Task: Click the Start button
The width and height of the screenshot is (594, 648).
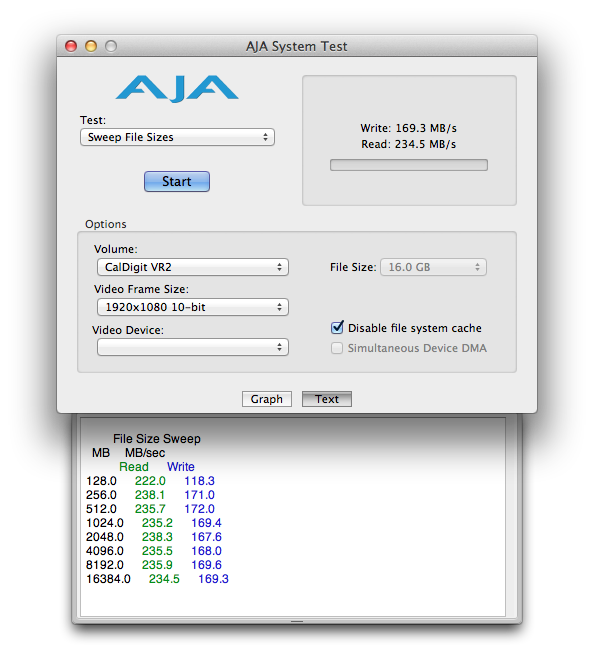Action: (177, 181)
